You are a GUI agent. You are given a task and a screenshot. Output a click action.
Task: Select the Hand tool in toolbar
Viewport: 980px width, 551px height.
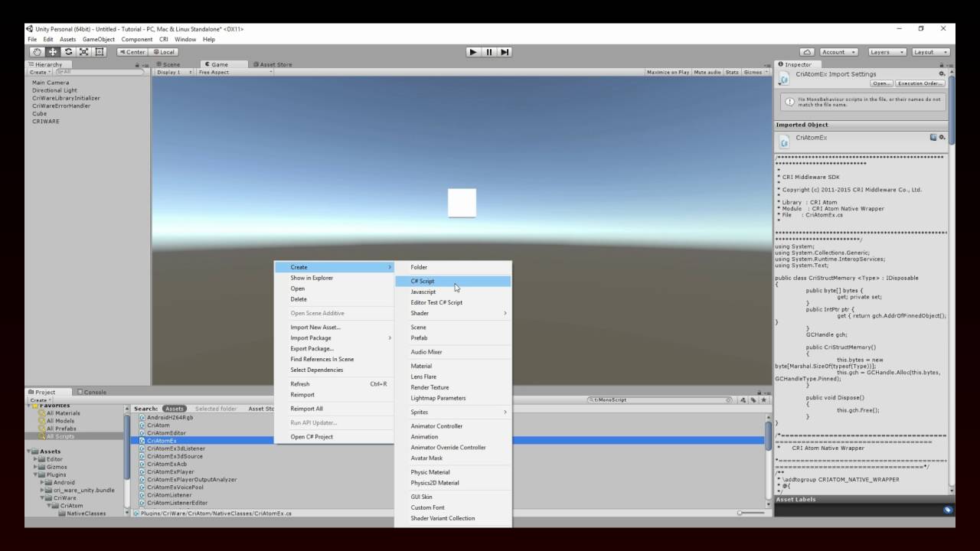[37, 52]
